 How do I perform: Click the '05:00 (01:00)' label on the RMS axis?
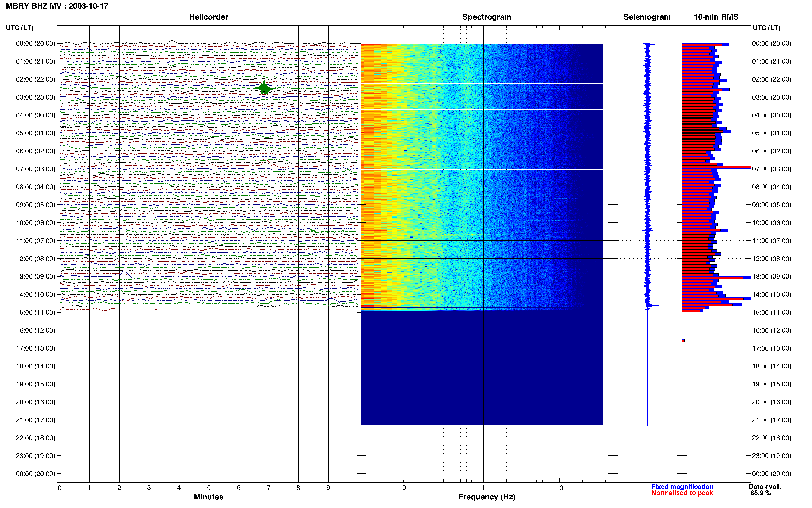[771, 133]
